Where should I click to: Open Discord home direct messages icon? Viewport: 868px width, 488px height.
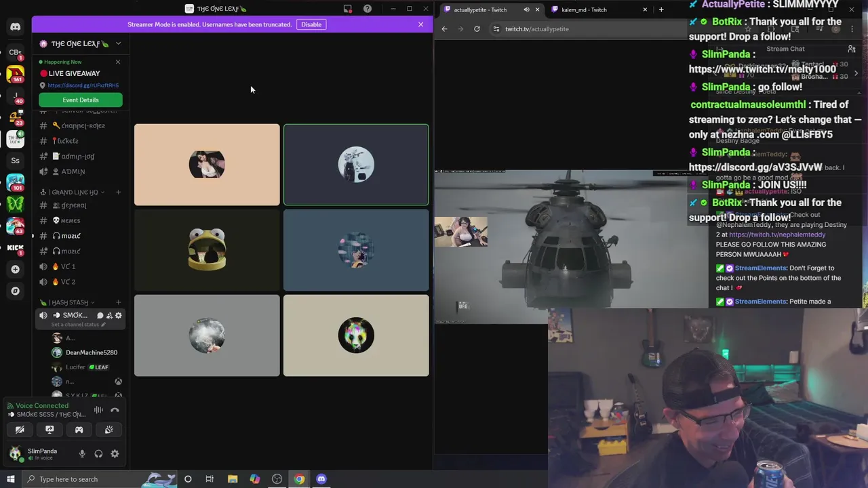[15, 26]
